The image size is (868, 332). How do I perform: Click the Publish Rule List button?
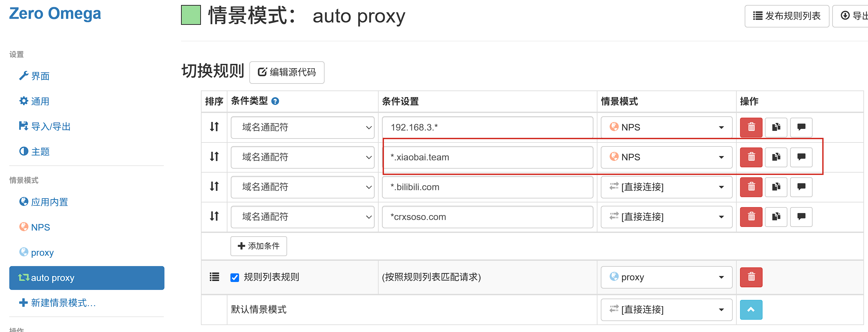pyautogui.click(x=786, y=16)
